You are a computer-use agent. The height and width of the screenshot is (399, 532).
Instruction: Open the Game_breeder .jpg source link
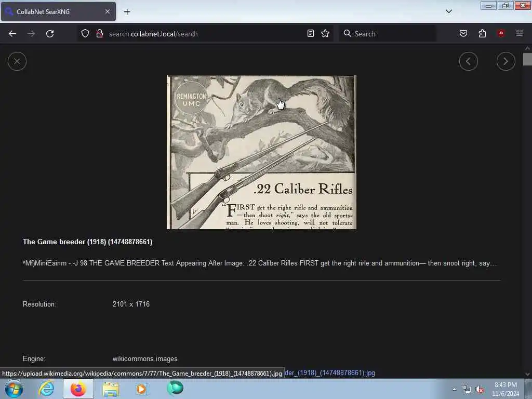(330, 373)
